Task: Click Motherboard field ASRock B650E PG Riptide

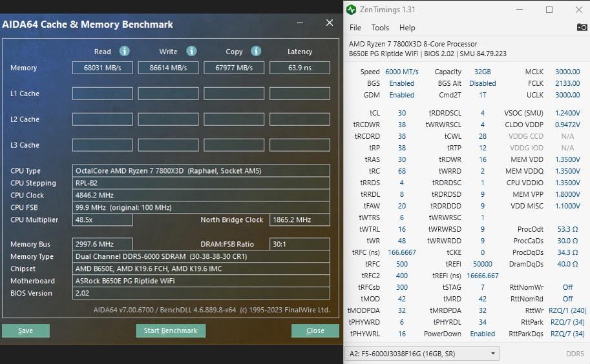Action: (202, 281)
